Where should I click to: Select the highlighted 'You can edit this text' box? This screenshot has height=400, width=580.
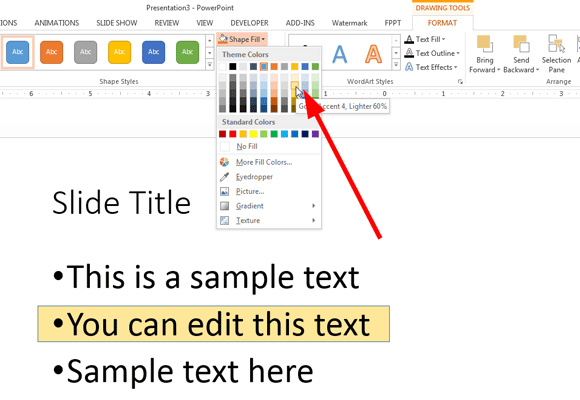coord(213,324)
